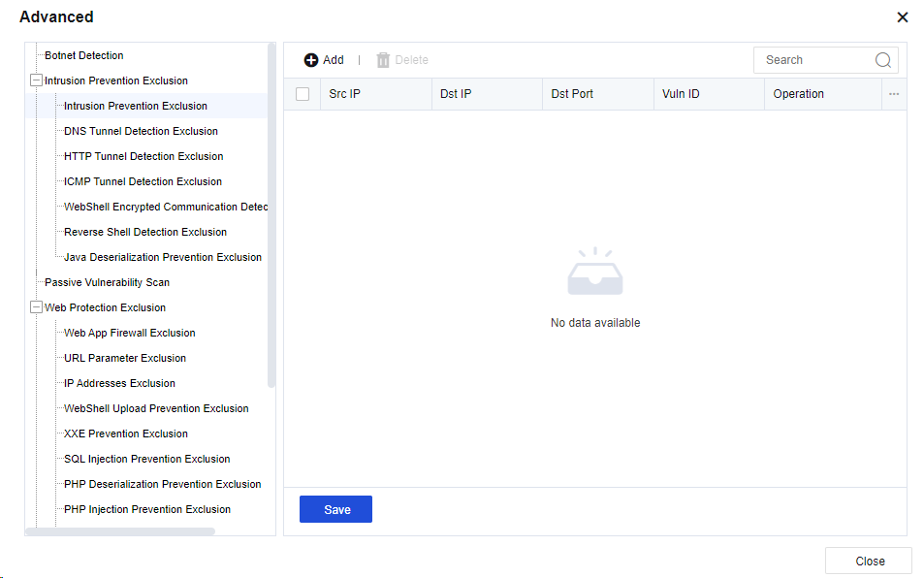Viewport: 924px width, 578px height.
Task: Click into the Search input field
Action: pos(812,60)
